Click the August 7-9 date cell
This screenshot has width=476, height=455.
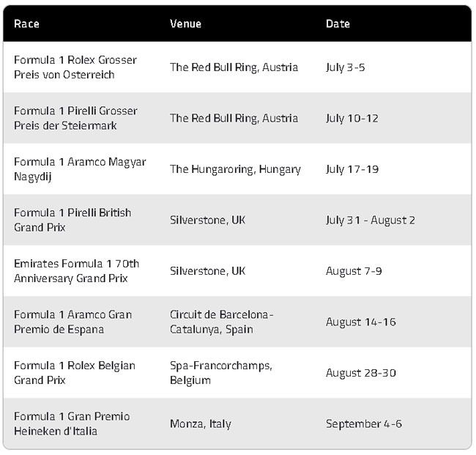pyautogui.click(x=354, y=271)
